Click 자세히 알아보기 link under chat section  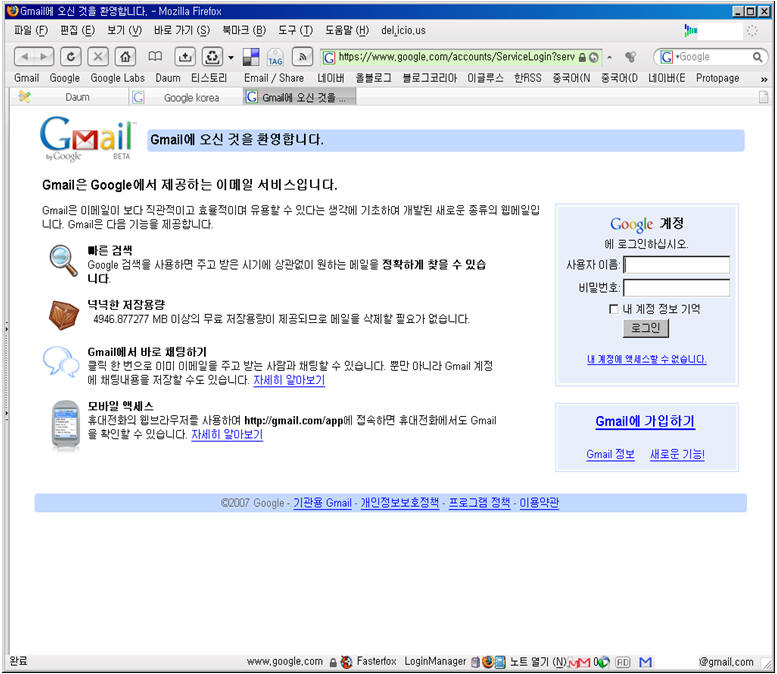pos(289,380)
